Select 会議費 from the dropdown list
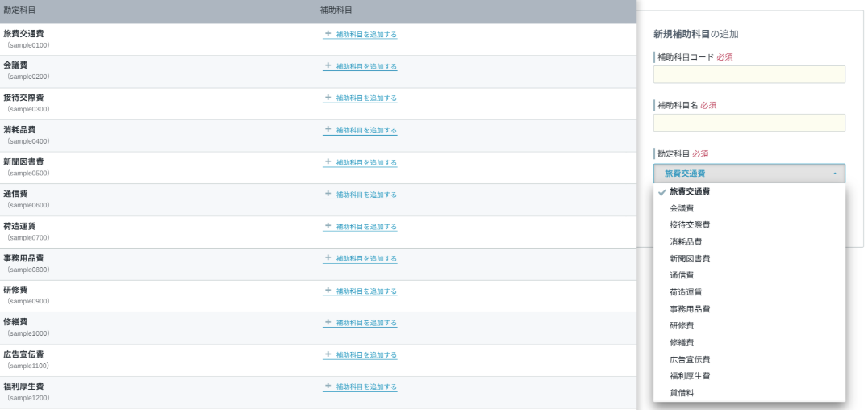Image resolution: width=868 pixels, height=410 pixels. (x=749, y=208)
